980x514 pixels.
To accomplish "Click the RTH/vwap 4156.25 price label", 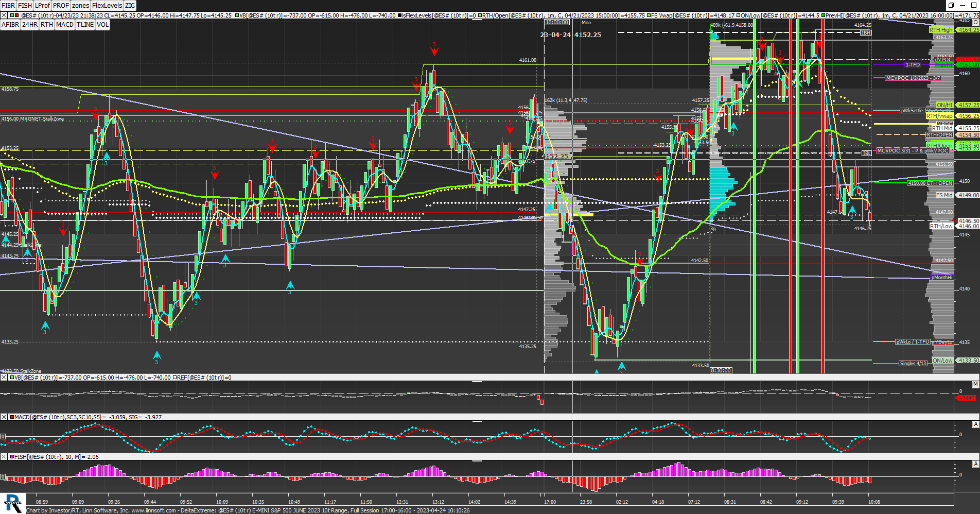I will (x=952, y=116).
